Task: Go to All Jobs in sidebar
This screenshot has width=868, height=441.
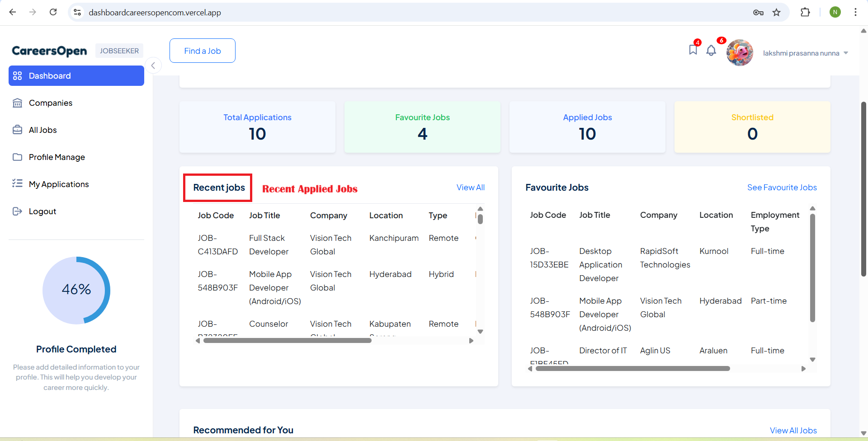Action: (x=42, y=130)
